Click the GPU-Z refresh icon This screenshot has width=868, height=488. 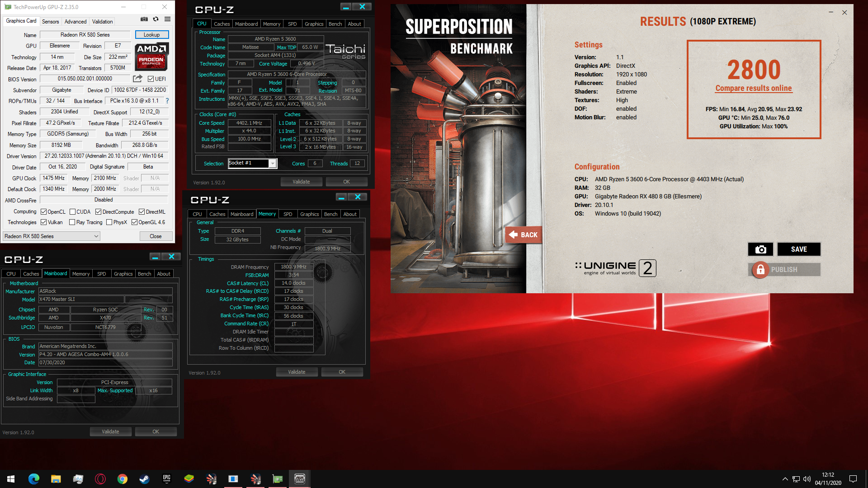(156, 19)
